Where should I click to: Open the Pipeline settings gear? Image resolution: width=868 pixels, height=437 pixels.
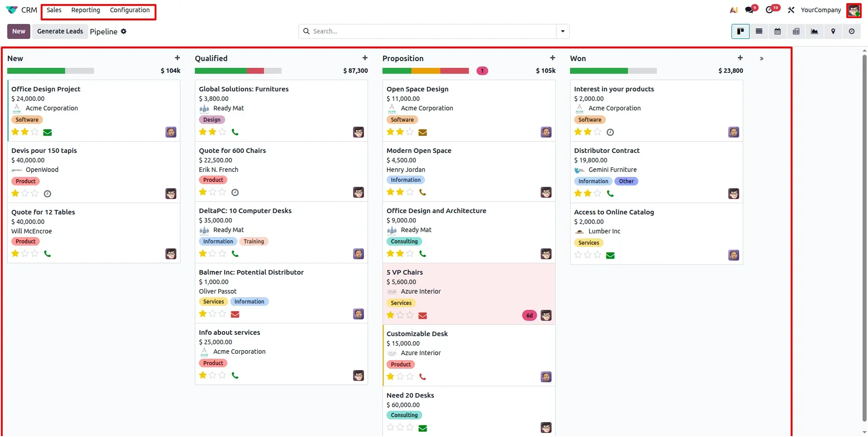click(x=123, y=31)
